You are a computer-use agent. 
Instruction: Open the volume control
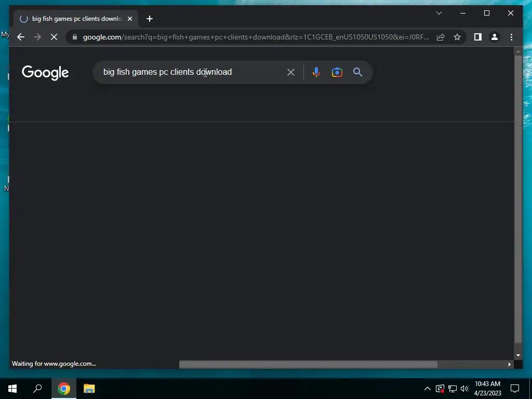464,389
